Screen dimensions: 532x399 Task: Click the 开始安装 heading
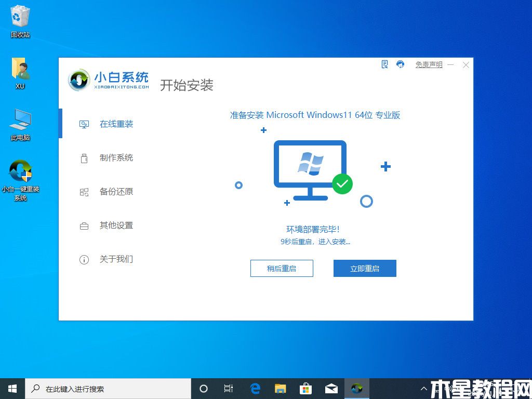click(x=187, y=85)
